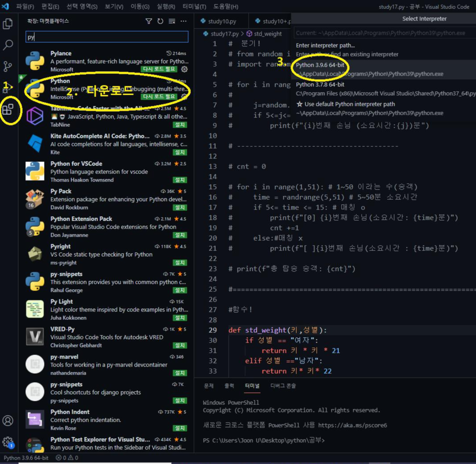
Task: Open the 편집(E) menu
Action: 50,6
